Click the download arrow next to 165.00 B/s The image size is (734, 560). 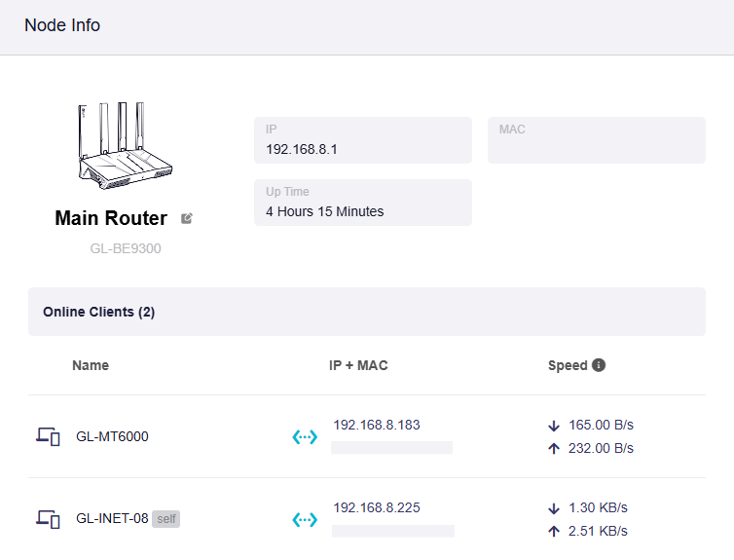[554, 426]
